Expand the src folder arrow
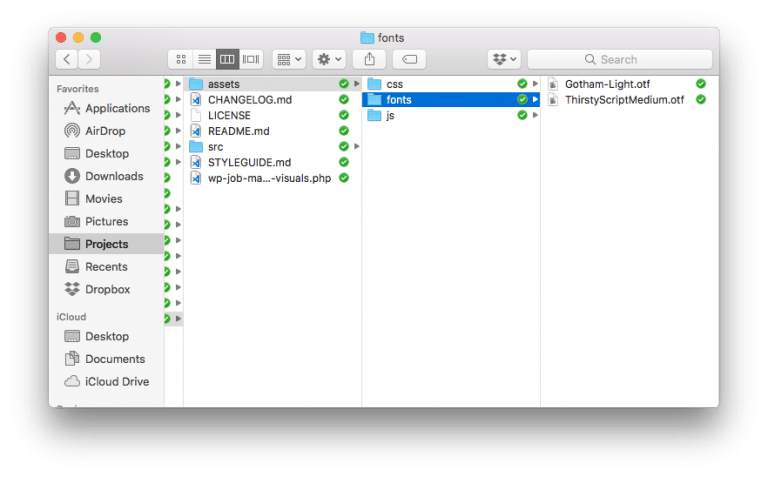The height and width of the screenshot is (477, 768). click(x=357, y=147)
